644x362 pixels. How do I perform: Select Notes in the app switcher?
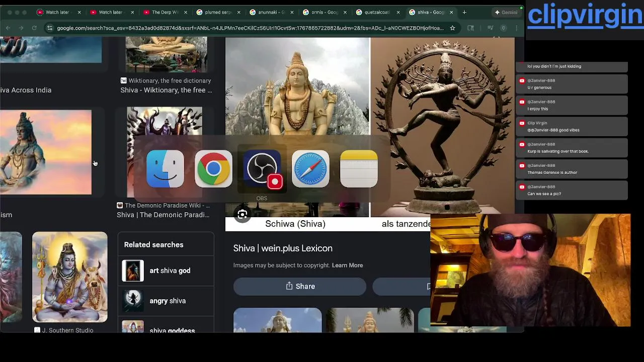pos(359,169)
